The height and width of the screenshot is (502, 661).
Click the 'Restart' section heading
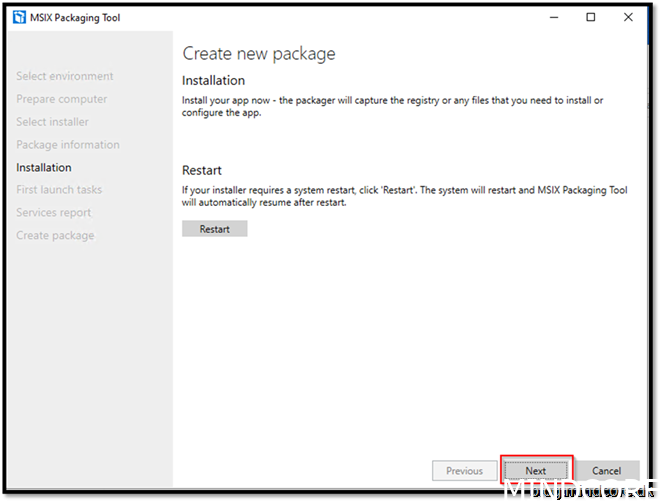click(x=202, y=170)
